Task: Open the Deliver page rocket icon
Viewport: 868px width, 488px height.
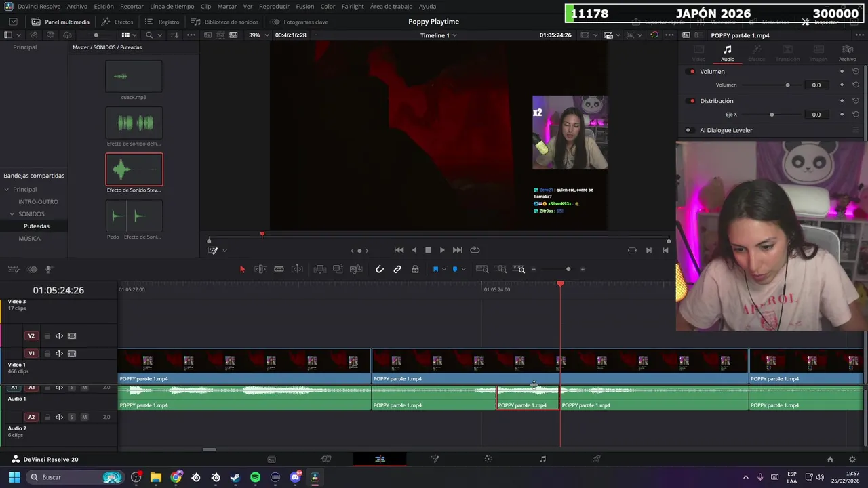Action: click(597, 459)
